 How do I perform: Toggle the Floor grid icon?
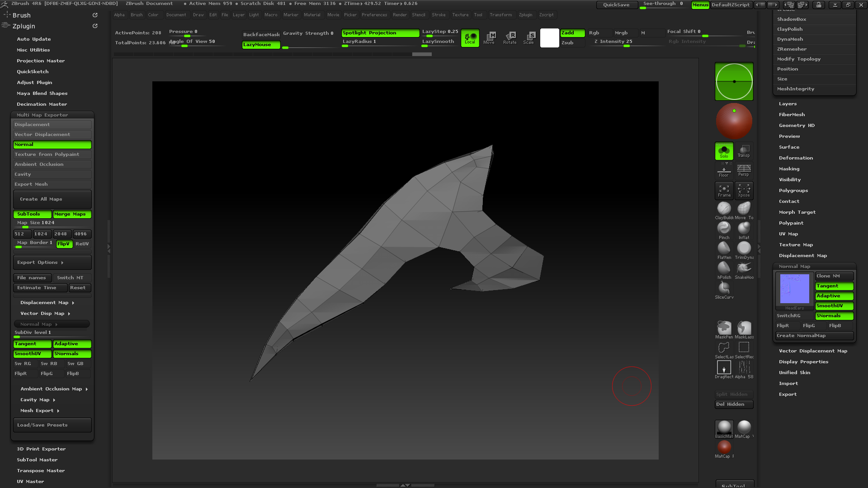pos(724,171)
